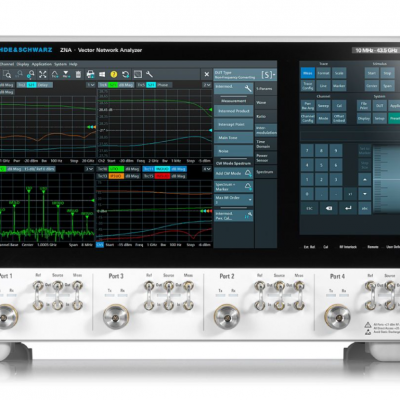The height and width of the screenshot is (400, 400).
Task: Click the printer icon in toolbar
Action: click(90, 74)
